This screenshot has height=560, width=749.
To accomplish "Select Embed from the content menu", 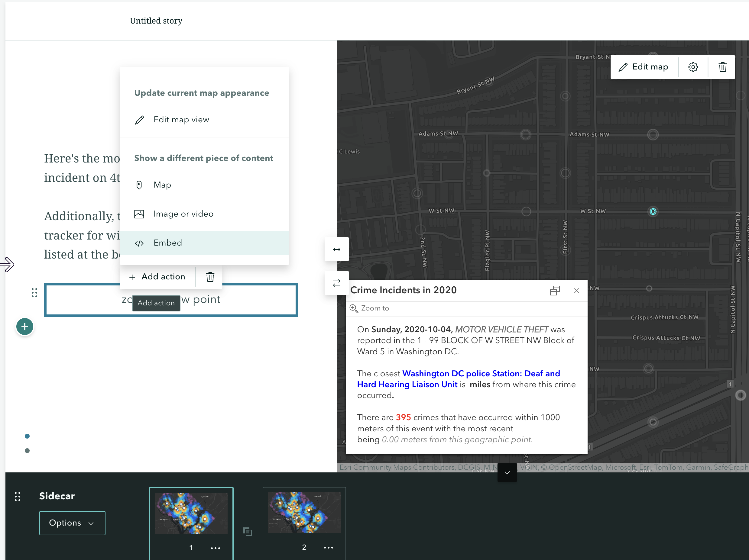I will pos(168,243).
